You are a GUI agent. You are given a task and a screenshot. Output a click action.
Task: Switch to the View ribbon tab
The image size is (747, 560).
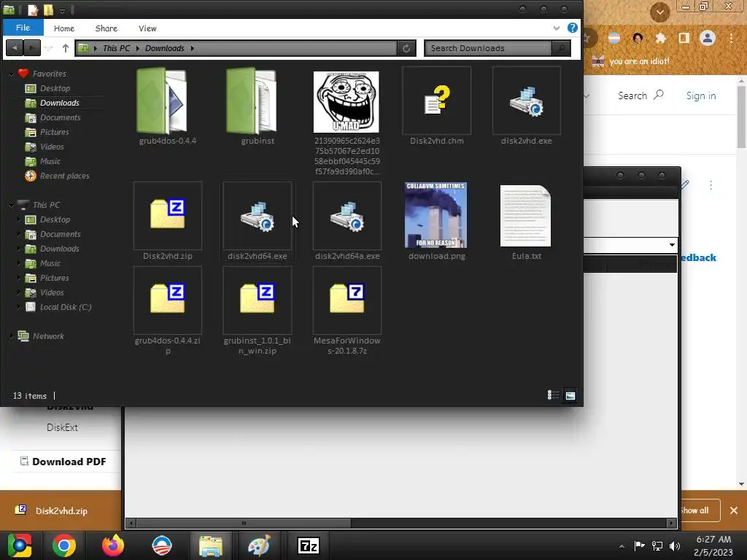pos(147,28)
